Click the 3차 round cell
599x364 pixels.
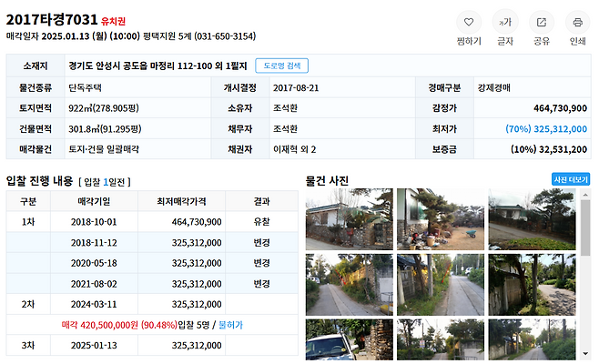click(28, 345)
